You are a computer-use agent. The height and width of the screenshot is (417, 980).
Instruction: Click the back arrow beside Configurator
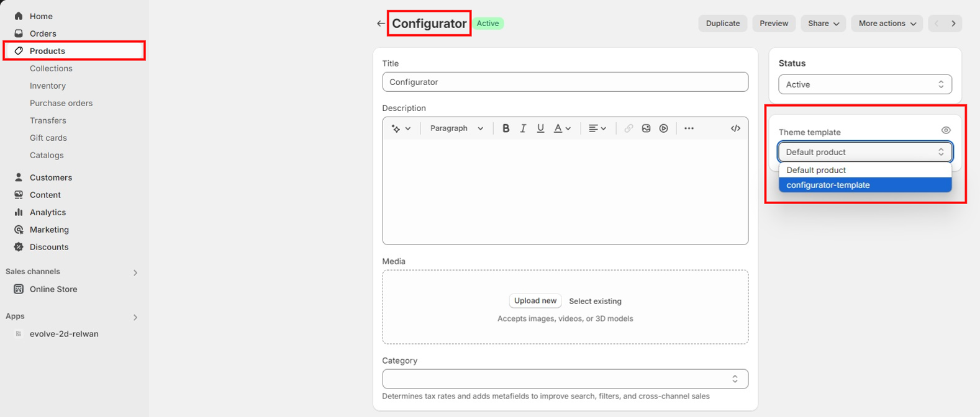click(381, 24)
